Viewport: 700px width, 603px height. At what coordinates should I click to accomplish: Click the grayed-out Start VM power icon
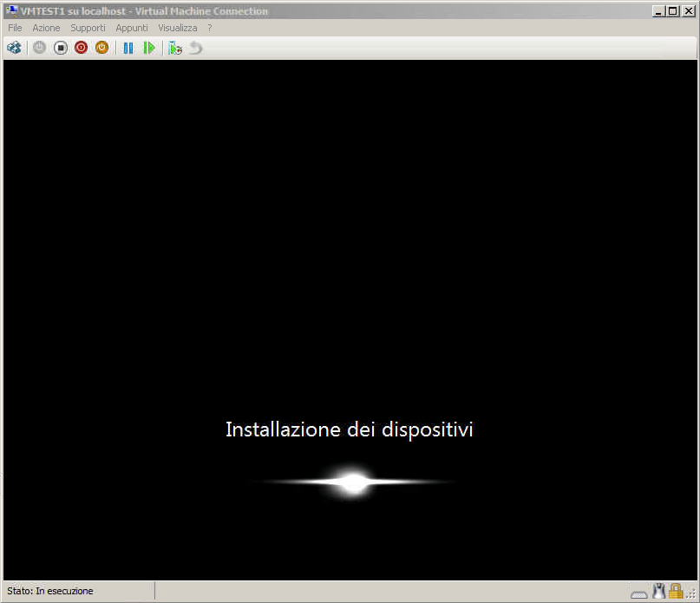tap(39, 48)
